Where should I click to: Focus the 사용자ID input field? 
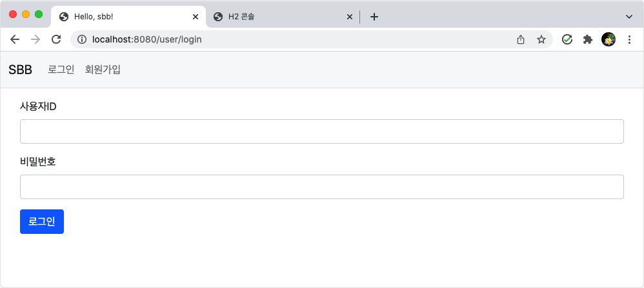click(322, 131)
